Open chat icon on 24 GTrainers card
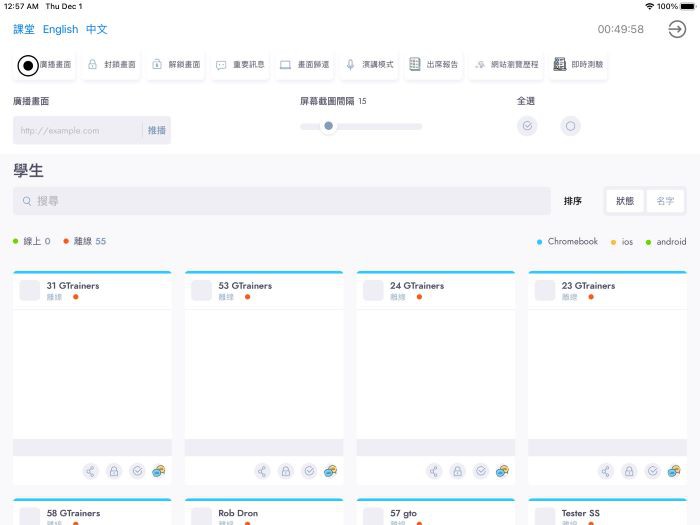 point(502,471)
